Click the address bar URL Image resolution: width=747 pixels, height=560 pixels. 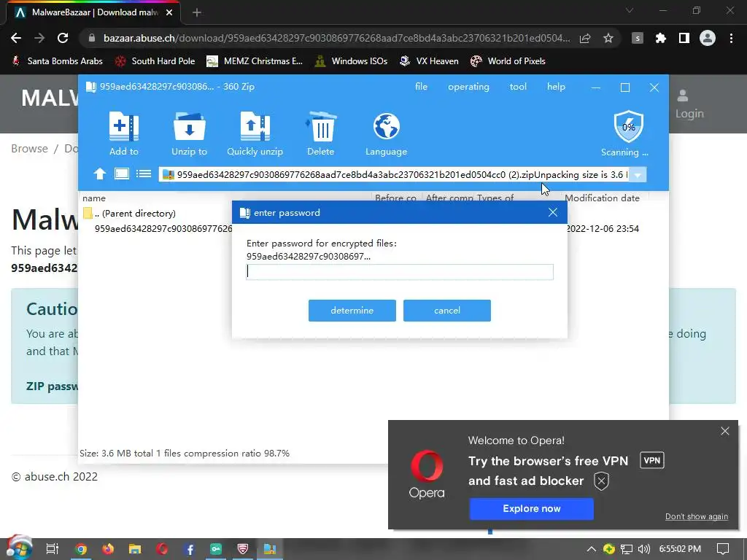[336, 38]
